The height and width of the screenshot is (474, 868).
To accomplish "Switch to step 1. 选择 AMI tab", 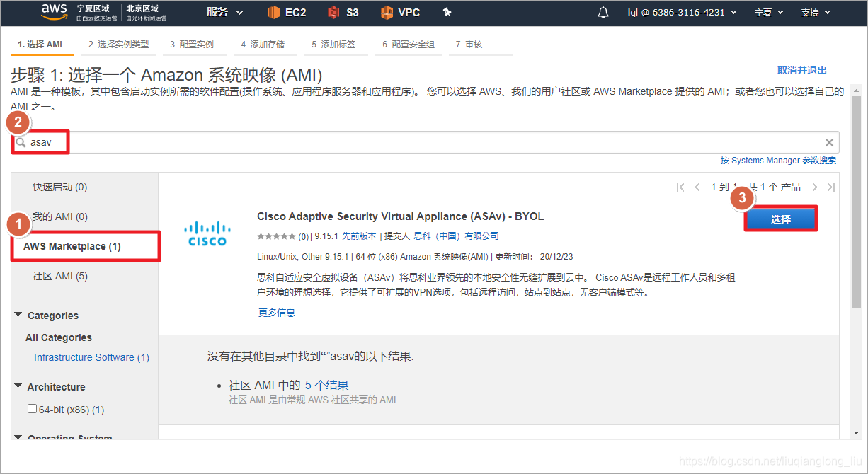I will click(40, 45).
